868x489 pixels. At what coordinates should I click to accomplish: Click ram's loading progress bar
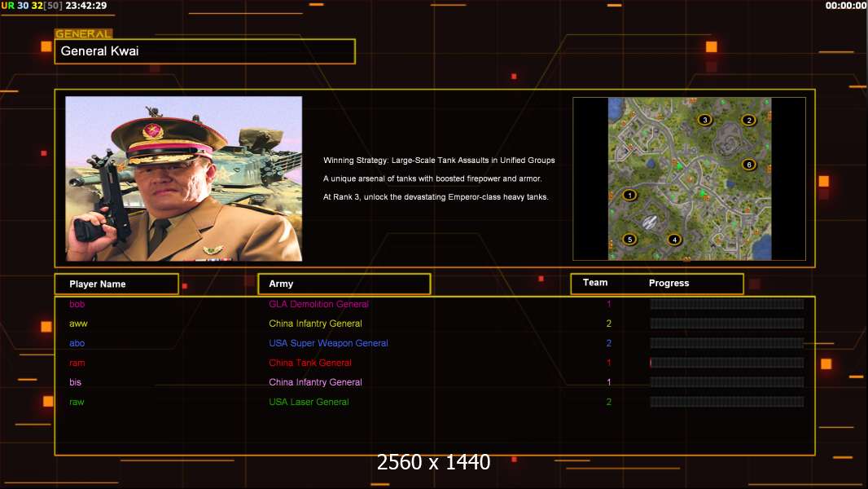coord(727,363)
